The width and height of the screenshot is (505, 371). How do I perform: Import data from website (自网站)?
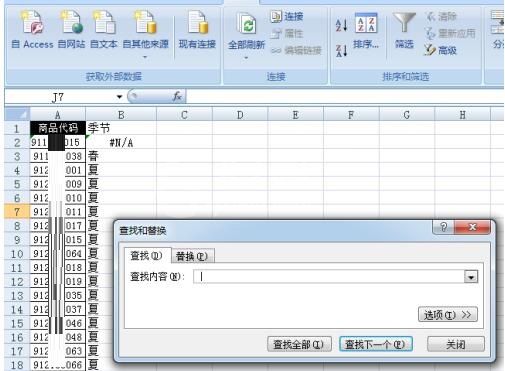[71, 29]
